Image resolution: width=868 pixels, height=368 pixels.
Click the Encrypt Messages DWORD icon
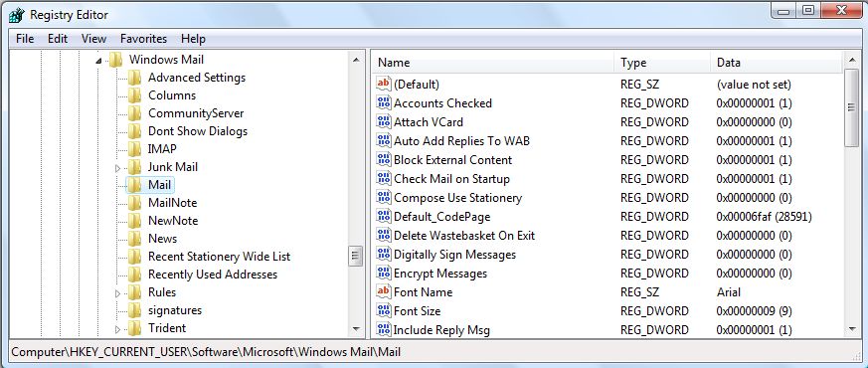[383, 274]
